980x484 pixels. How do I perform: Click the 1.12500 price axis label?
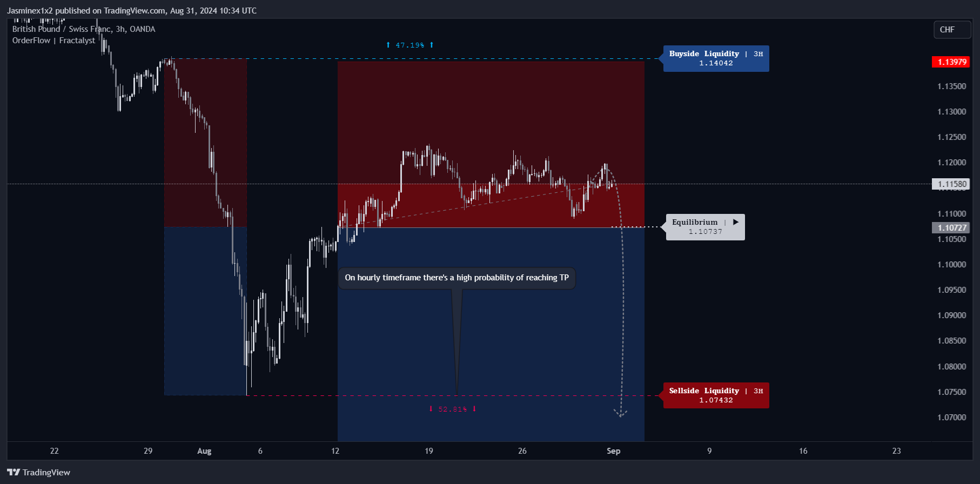tap(952, 137)
